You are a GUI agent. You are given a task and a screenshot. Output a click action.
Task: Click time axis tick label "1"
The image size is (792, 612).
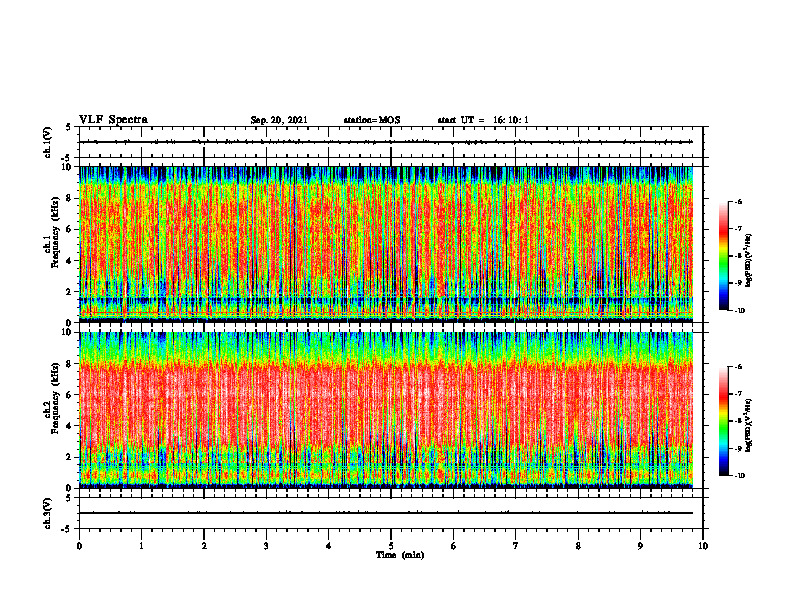coord(141,546)
